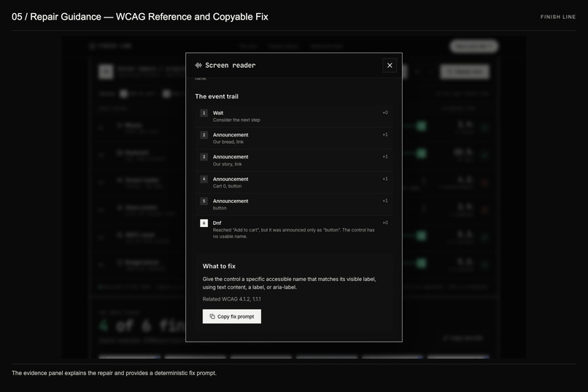This screenshot has width=588, height=392.
Task: Select the 'Our bread, link' announcement
Action: coord(294,138)
